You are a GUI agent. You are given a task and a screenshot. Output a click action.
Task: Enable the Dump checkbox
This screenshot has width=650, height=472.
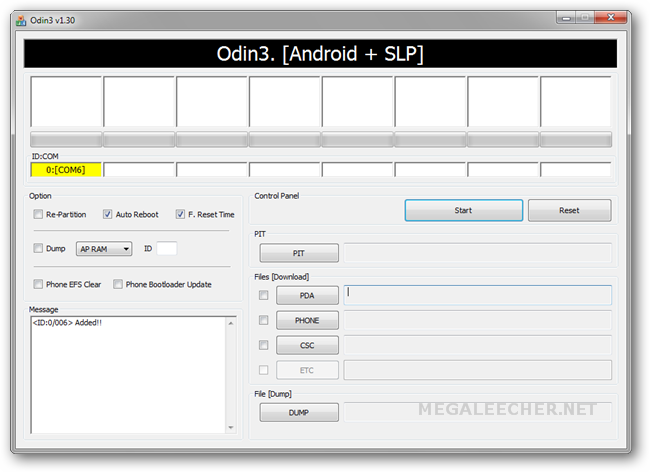[38, 248]
